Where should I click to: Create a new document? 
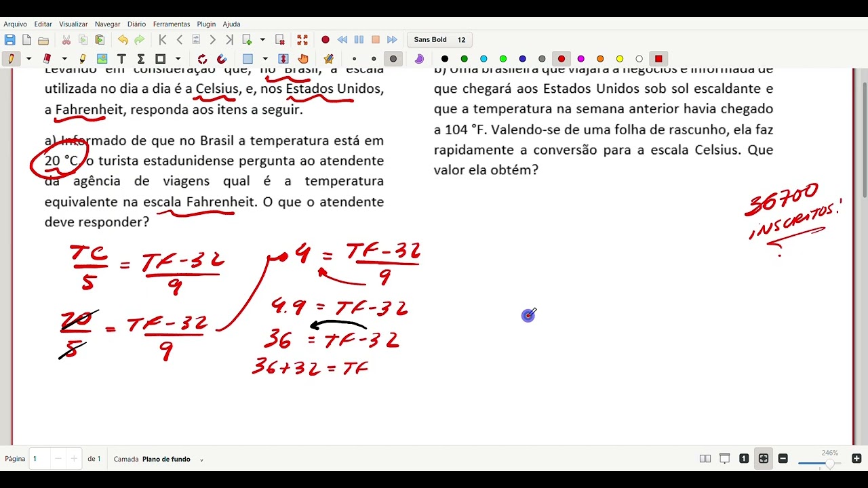(26, 40)
